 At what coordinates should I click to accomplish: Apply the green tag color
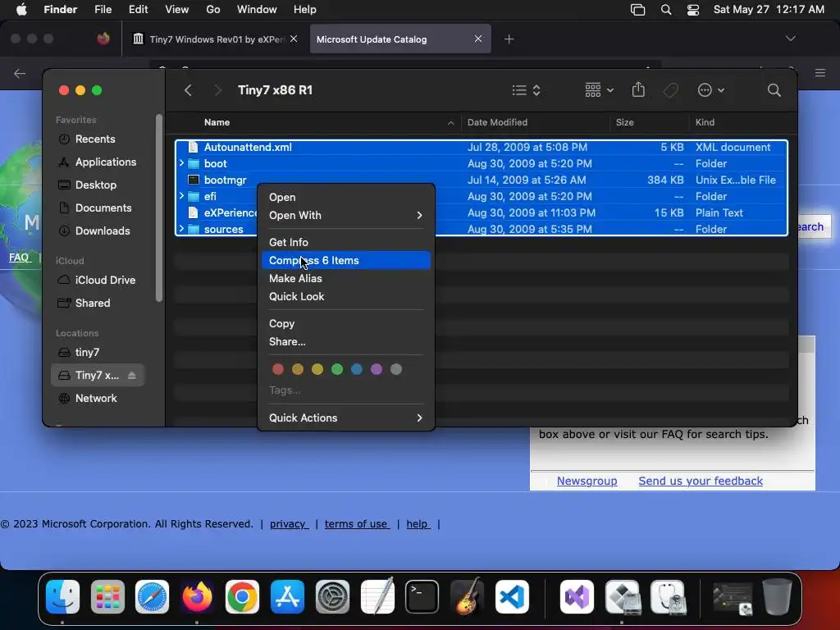[337, 369]
